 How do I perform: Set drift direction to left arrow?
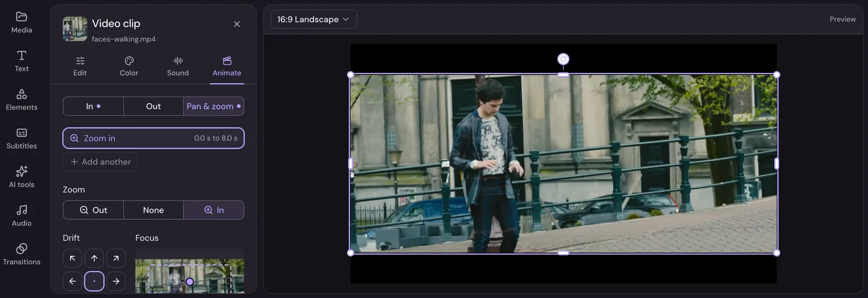[x=73, y=281]
